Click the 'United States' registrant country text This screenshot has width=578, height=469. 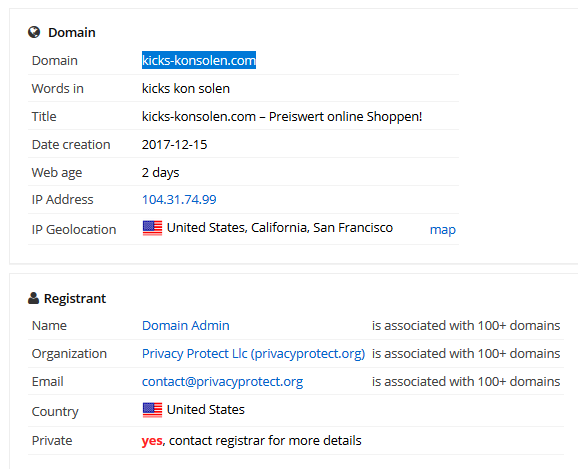tap(206, 410)
